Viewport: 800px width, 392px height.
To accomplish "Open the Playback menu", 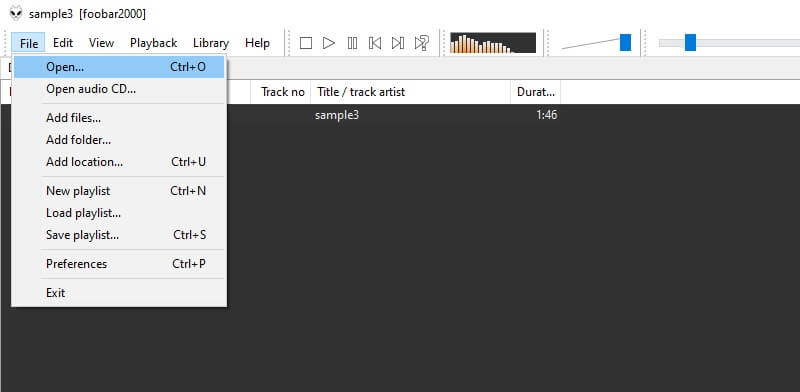I will pyautogui.click(x=154, y=43).
